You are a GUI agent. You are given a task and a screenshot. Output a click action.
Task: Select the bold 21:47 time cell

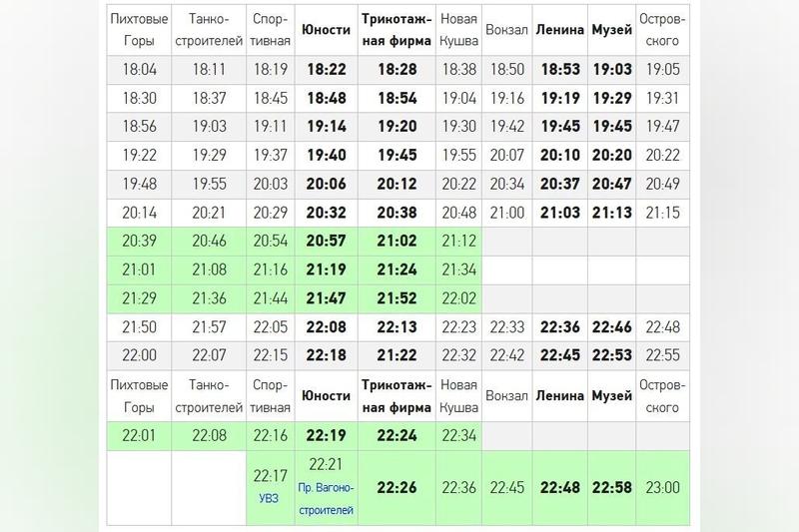pyautogui.click(x=326, y=298)
